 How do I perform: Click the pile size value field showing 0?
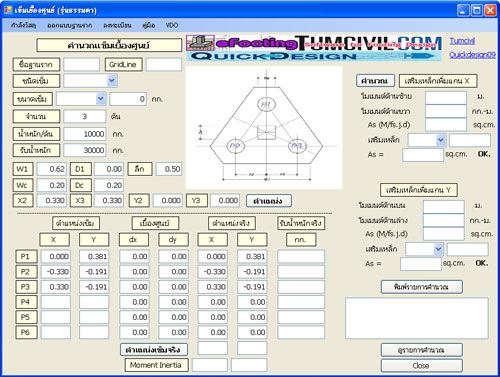pos(128,99)
